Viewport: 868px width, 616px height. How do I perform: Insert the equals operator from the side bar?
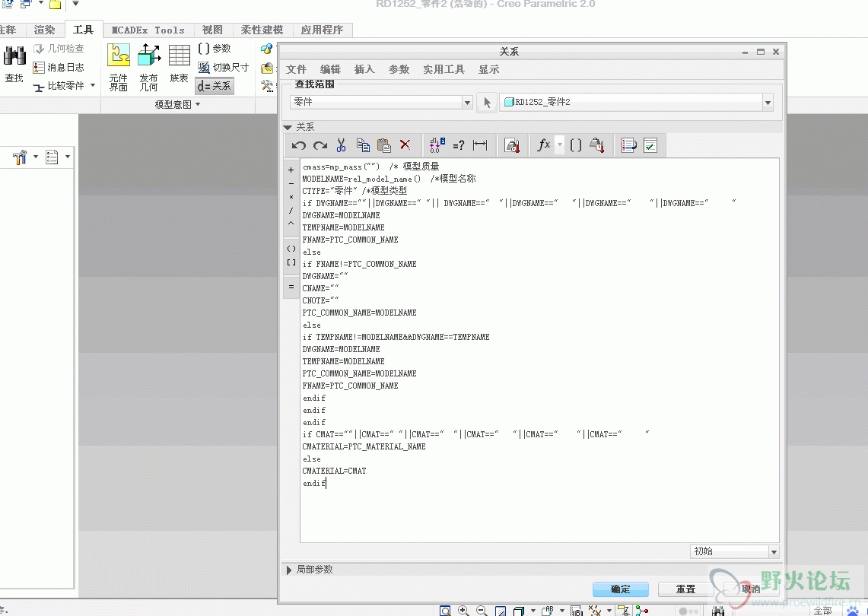[291, 287]
